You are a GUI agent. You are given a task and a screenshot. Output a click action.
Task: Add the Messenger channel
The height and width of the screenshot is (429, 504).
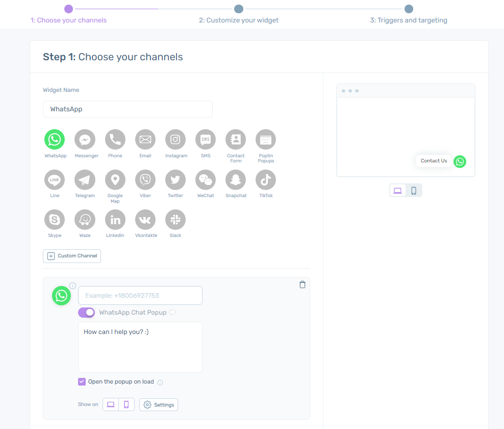[x=85, y=139]
